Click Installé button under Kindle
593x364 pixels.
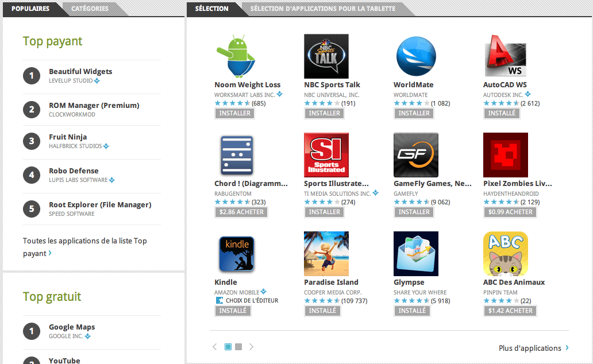pos(233,311)
